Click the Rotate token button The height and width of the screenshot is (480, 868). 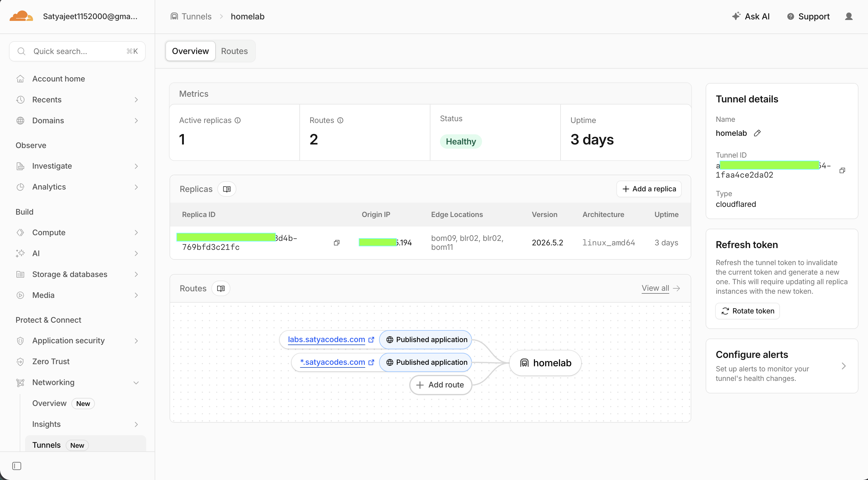[748, 311]
